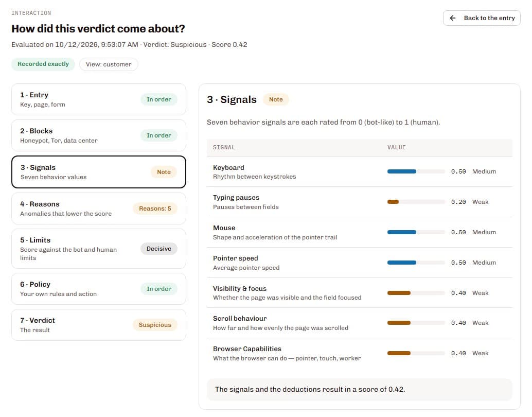Click the Visibility & focus value bar
The height and width of the screenshot is (417, 532).
tap(416, 293)
